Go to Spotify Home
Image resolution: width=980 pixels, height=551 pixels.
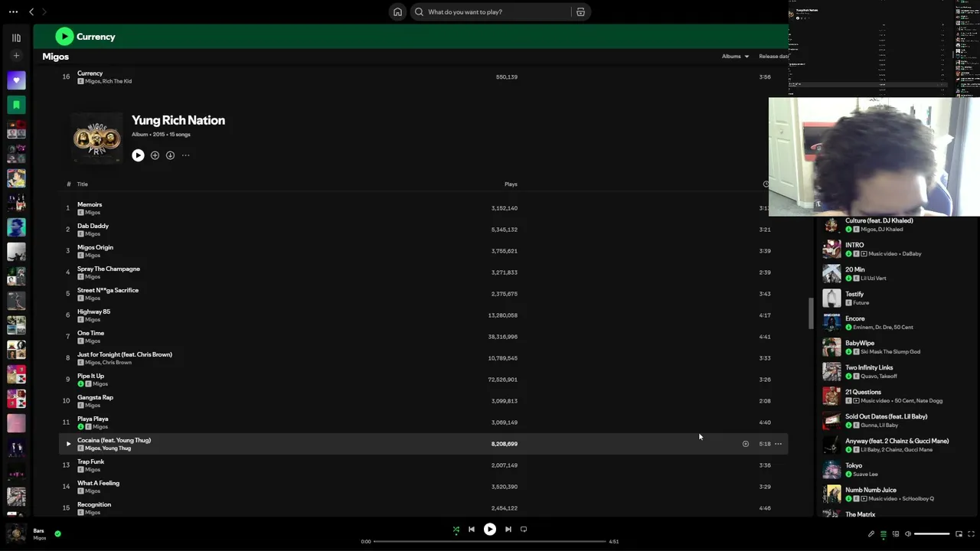(x=397, y=11)
